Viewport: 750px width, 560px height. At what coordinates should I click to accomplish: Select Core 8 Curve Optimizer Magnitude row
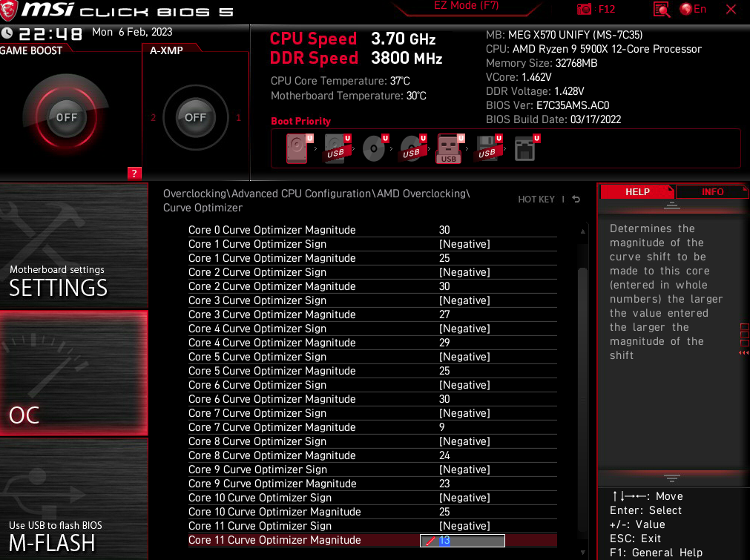(372, 455)
